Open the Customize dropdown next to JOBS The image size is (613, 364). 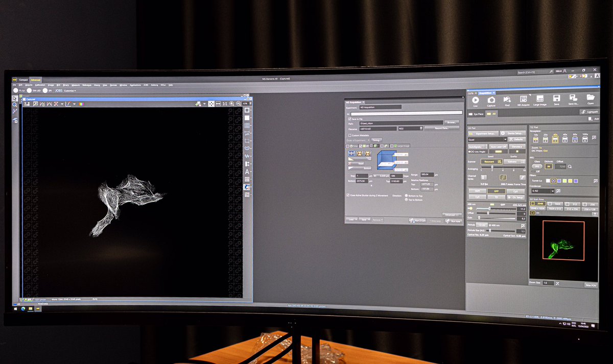tap(69, 90)
